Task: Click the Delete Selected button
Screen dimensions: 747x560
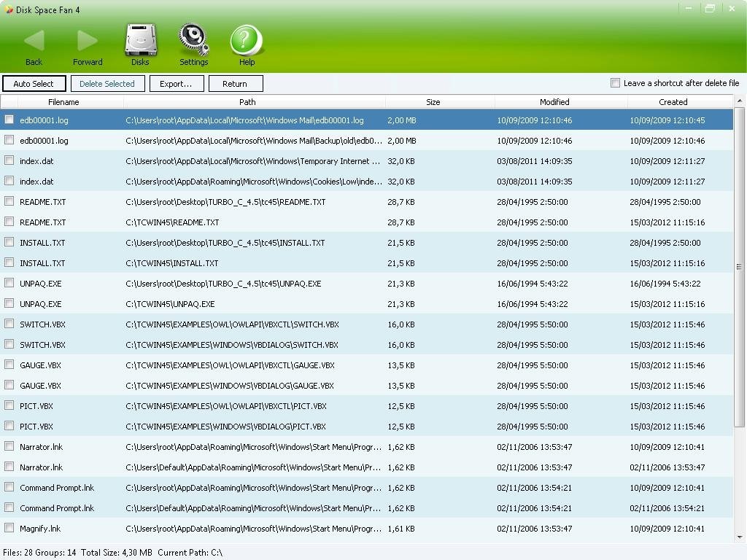Action: (x=107, y=83)
